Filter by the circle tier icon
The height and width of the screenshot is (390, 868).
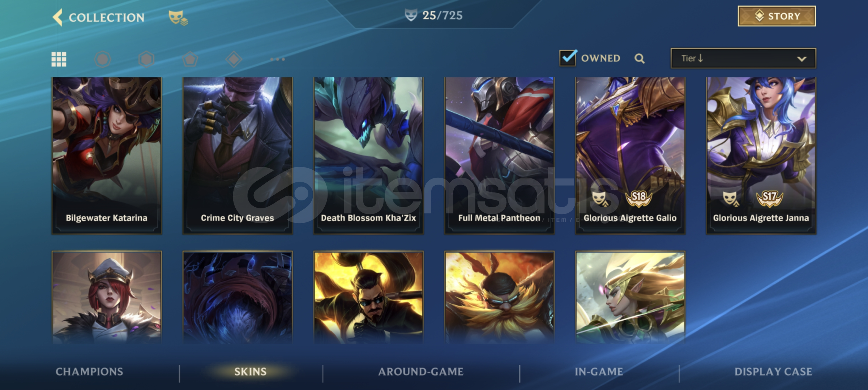[103, 59]
